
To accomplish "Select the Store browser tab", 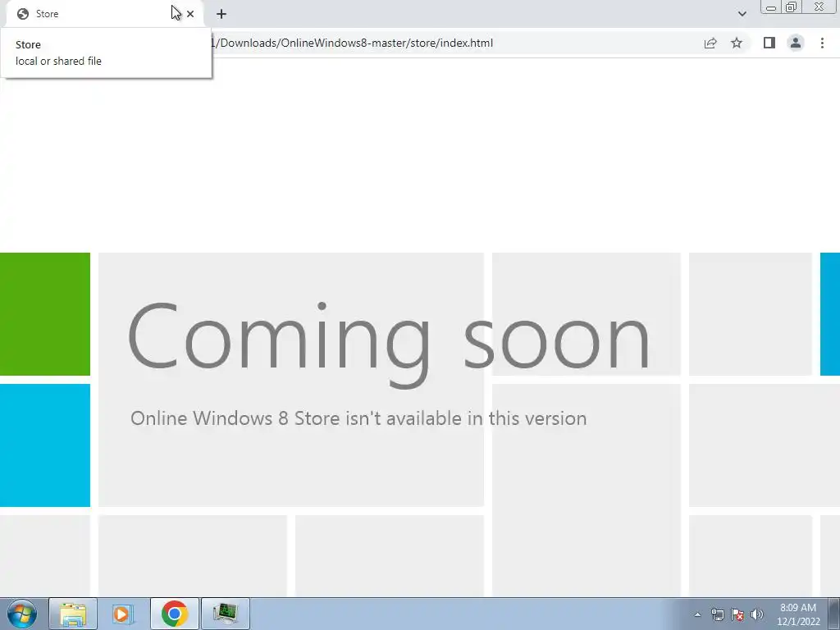I will coord(104,14).
